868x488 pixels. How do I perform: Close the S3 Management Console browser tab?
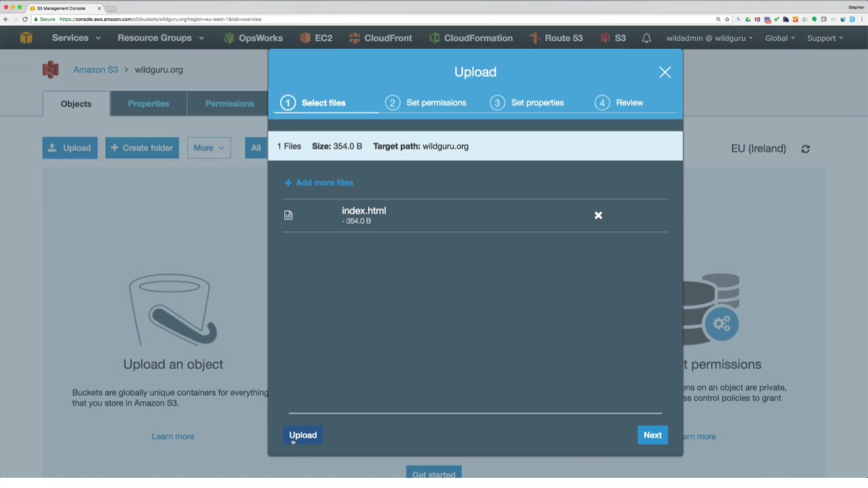(99, 8)
